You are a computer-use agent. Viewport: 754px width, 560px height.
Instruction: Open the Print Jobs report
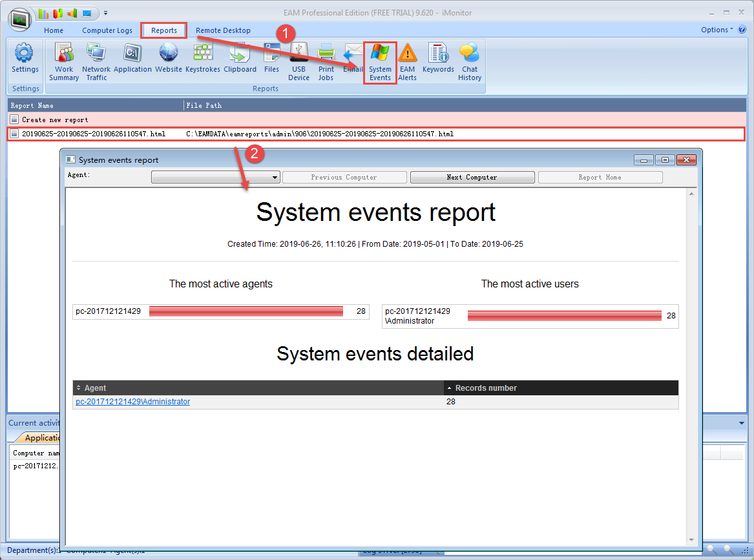point(326,61)
